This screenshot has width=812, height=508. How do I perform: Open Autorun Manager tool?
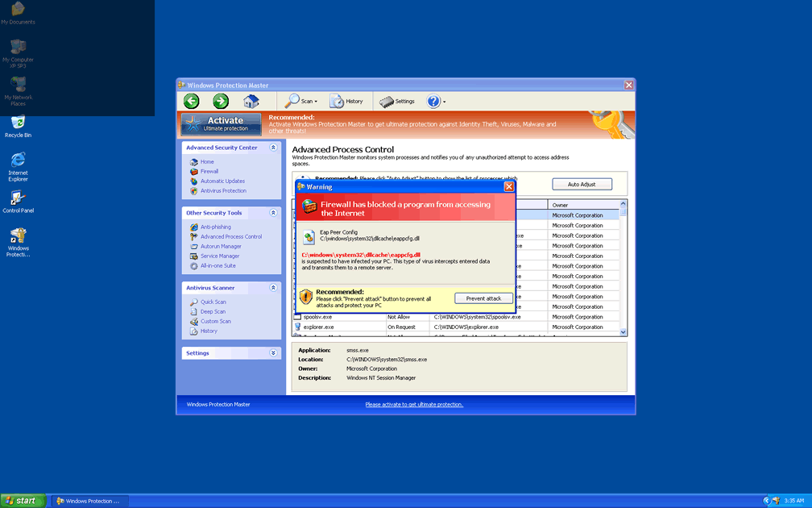221,247
